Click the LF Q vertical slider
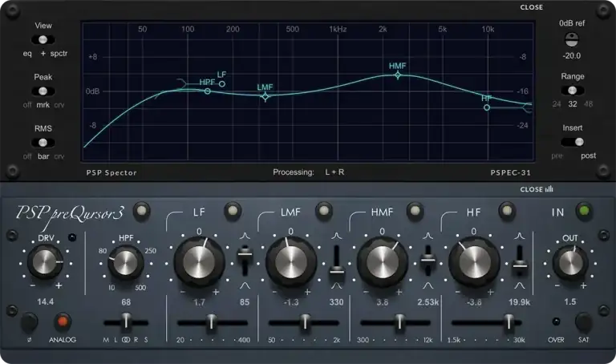 (x=245, y=261)
